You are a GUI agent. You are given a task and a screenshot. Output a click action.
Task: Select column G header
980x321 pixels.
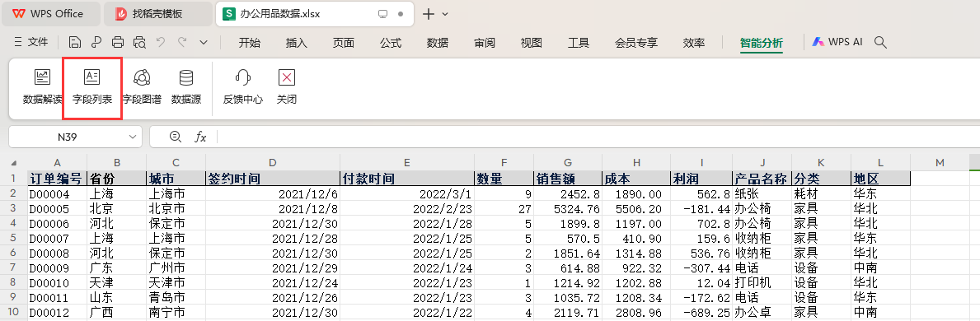click(x=568, y=163)
